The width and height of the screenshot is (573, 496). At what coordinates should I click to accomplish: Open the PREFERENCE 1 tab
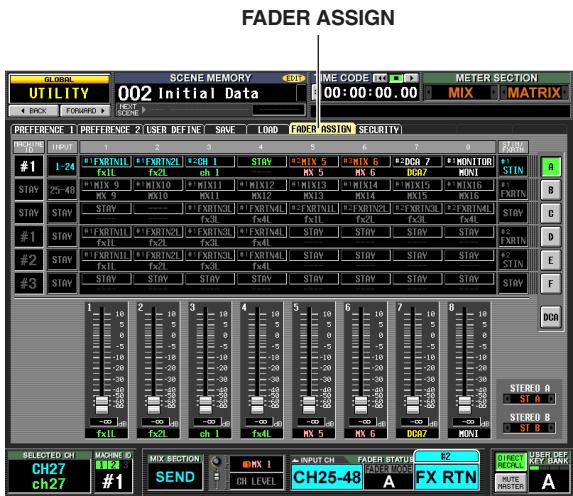pos(44,129)
